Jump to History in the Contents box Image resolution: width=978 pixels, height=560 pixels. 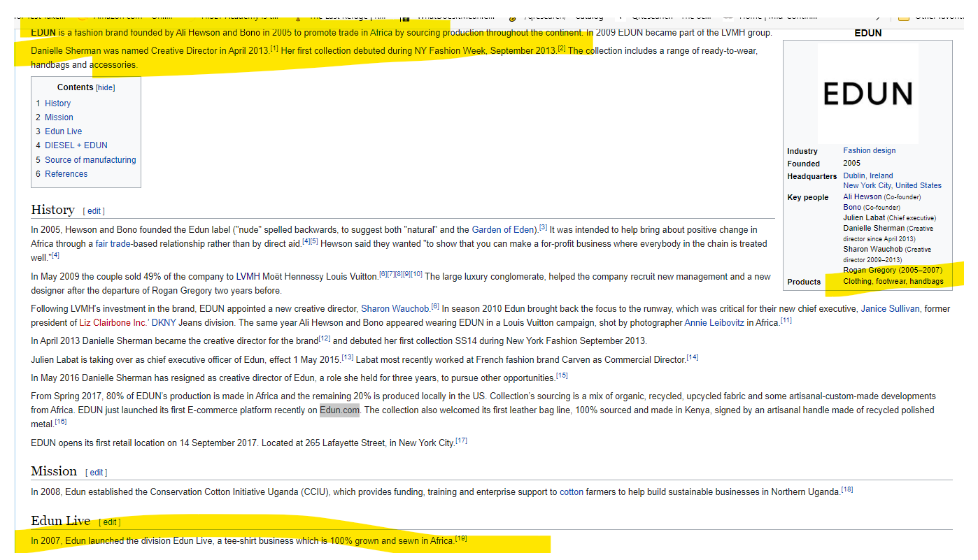[x=58, y=103]
